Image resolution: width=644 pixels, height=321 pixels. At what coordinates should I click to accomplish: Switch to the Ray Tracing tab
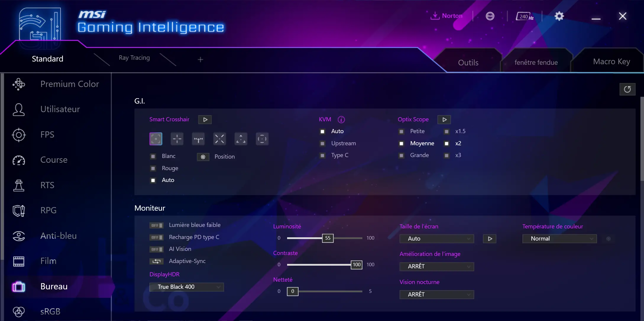134,57
